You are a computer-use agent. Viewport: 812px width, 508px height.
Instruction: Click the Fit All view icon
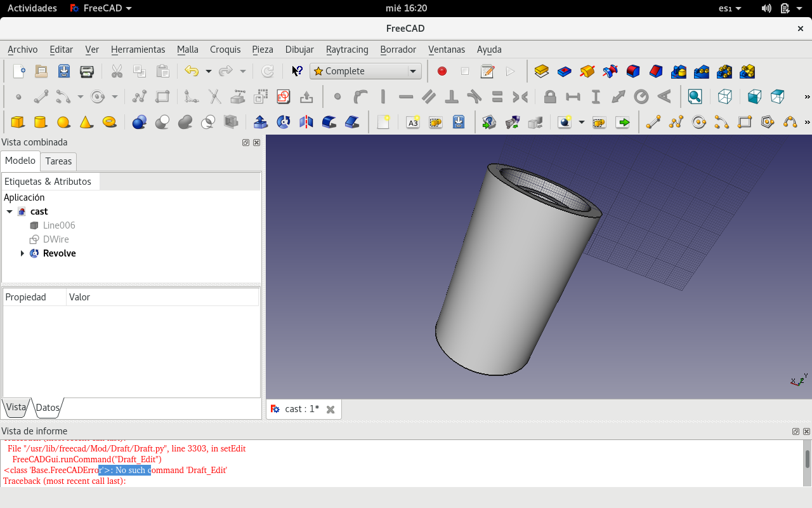[x=695, y=97]
